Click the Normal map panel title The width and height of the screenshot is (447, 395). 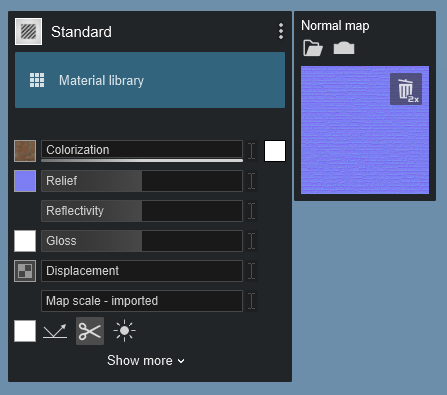pos(335,26)
